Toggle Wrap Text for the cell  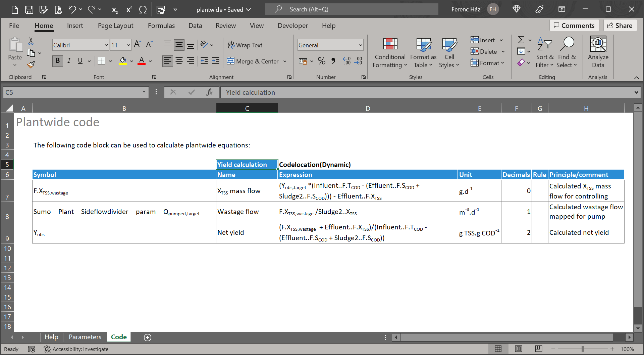tap(245, 45)
